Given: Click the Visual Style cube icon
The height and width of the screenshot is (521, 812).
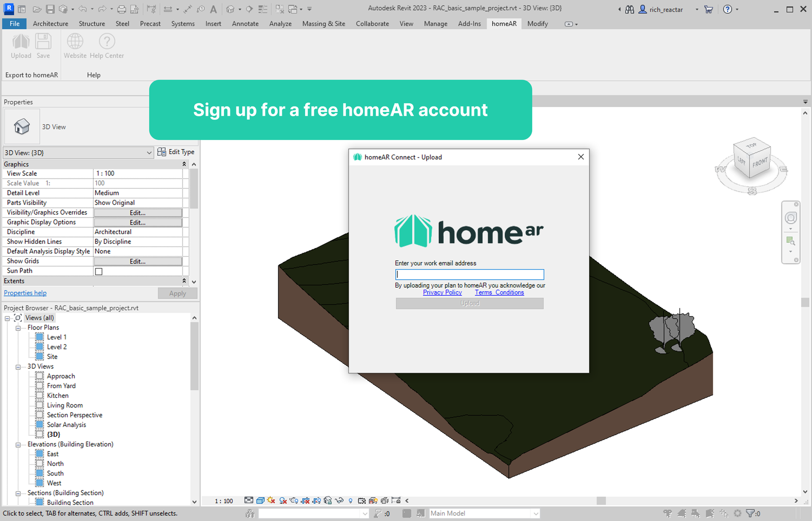Looking at the screenshot, I should coord(260,500).
